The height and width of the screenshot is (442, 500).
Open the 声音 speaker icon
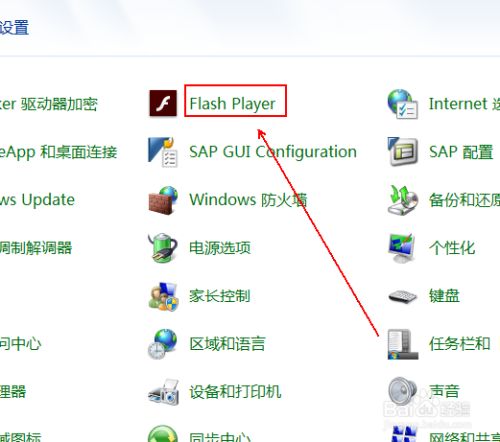402,391
